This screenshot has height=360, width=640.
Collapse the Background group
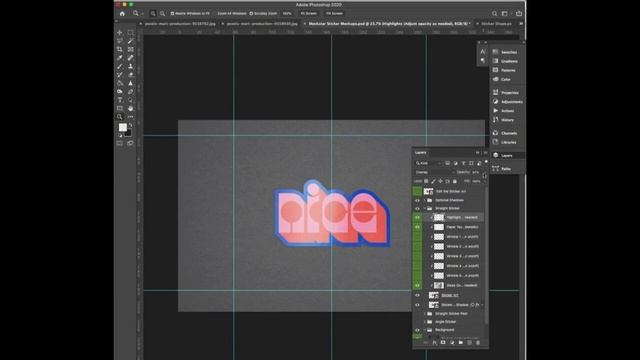pyautogui.click(x=424, y=330)
